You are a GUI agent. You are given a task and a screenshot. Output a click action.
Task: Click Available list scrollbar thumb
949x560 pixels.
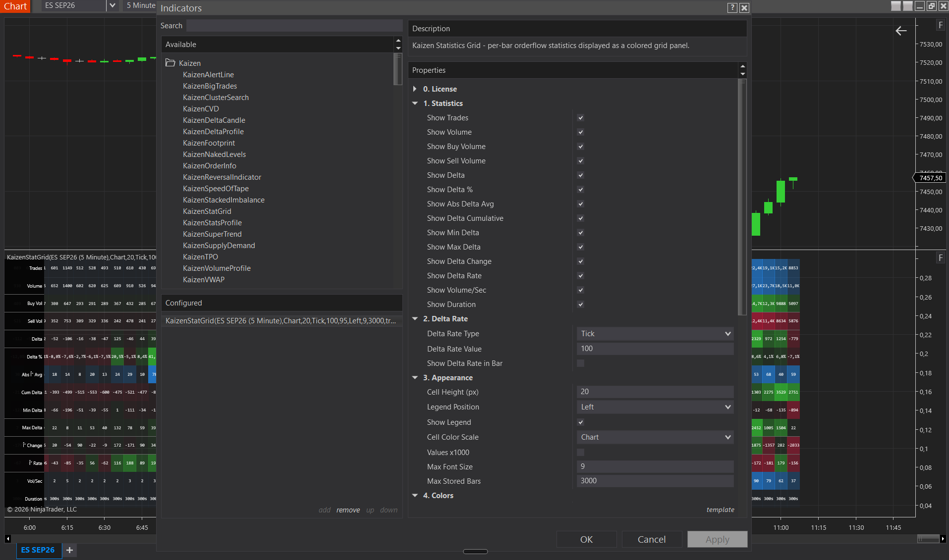pos(397,69)
